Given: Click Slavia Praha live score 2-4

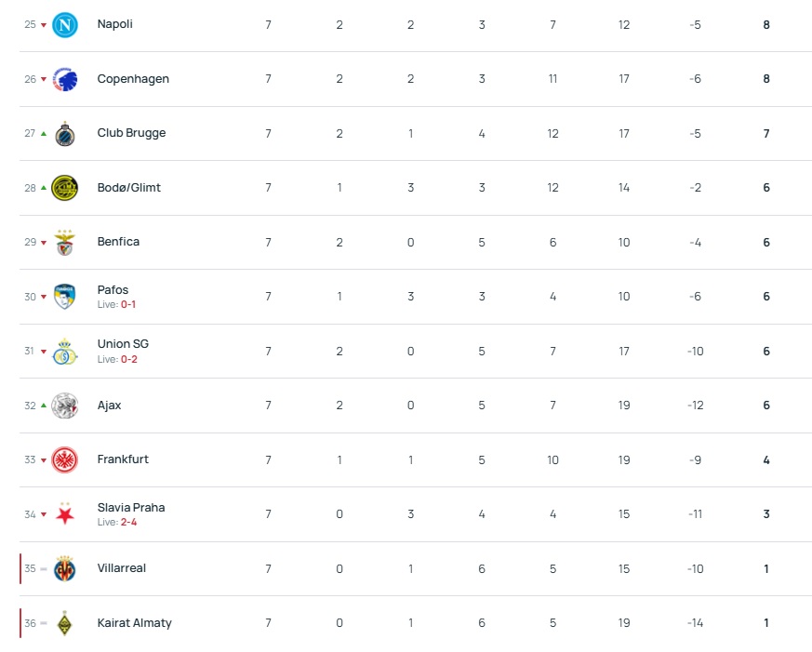Looking at the screenshot, I should 128,522.
